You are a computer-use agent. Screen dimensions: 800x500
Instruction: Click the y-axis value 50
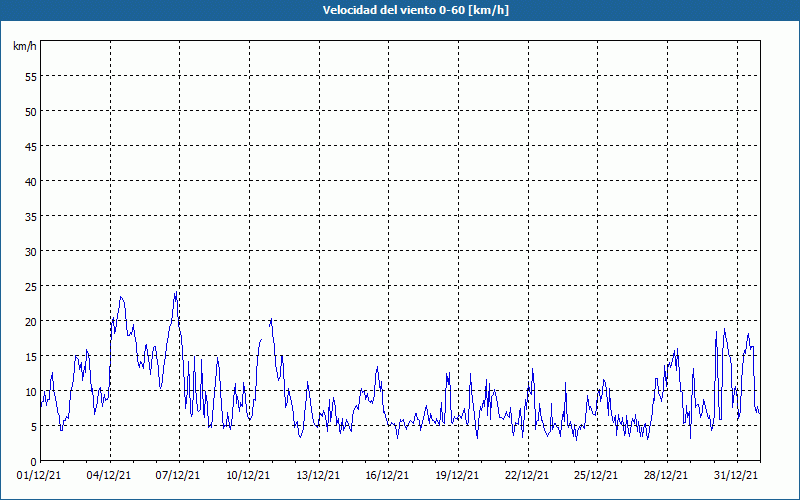31,112
